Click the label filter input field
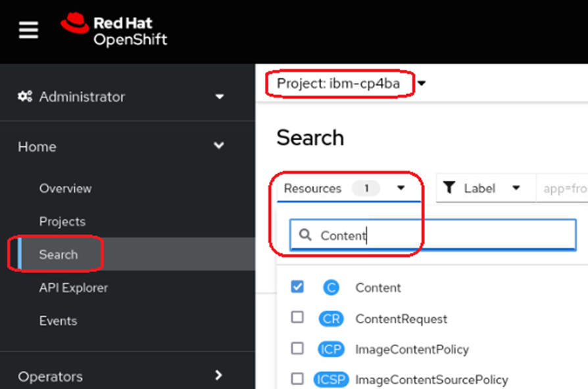588x389 pixels. [562, 188]
